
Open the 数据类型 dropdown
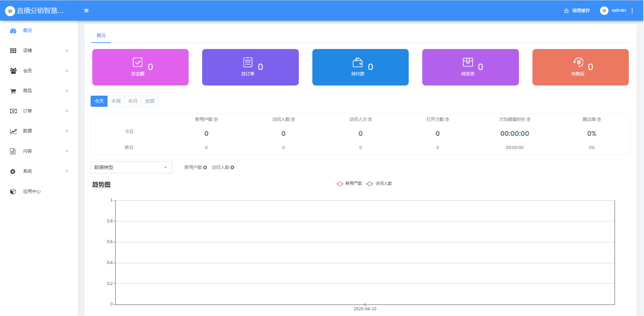click(131, 167)
